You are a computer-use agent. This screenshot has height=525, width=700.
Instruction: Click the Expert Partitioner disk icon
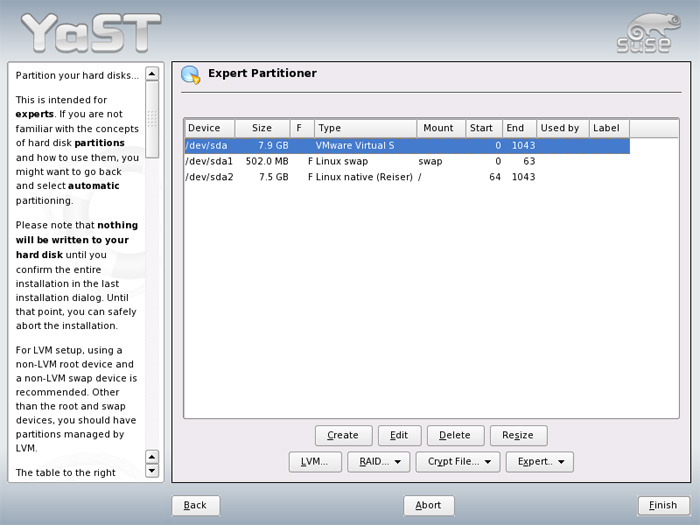pyautogui.click(x=191, y=75)
